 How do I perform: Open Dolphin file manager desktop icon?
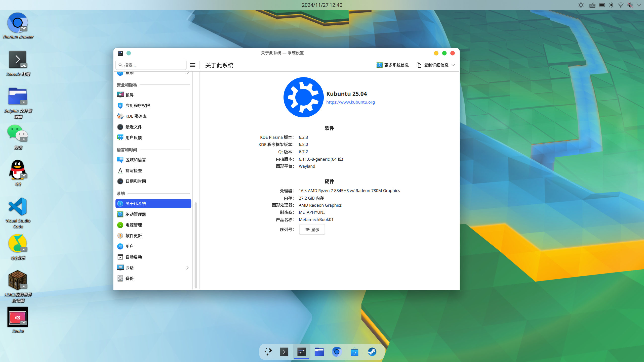(18, 96)
